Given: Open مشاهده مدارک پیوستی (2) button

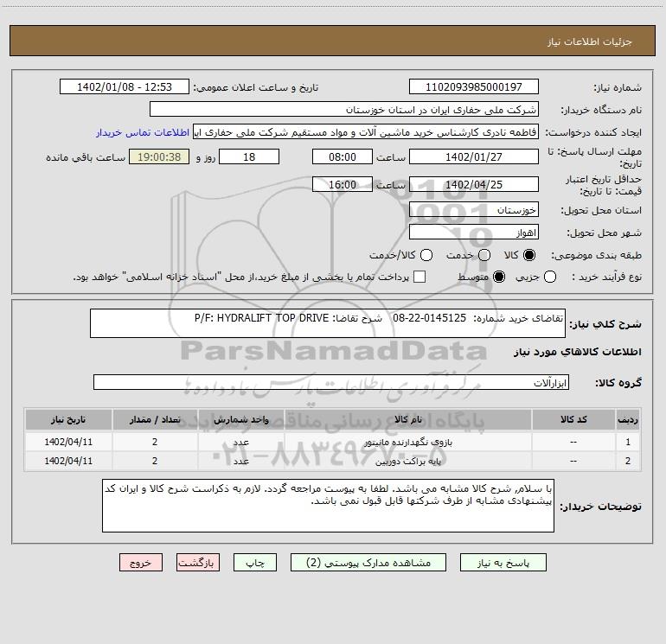Looking at the screenshot, I should pyautogui.click(x=368, y=563).
